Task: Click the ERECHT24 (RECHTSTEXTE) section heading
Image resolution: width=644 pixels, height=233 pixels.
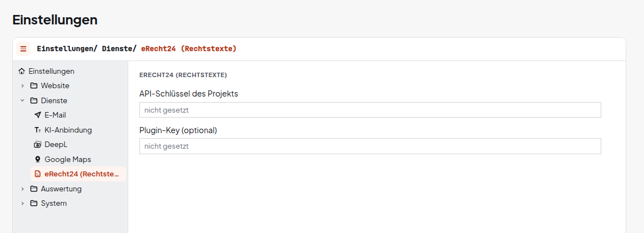Action: tap(183, 75)
